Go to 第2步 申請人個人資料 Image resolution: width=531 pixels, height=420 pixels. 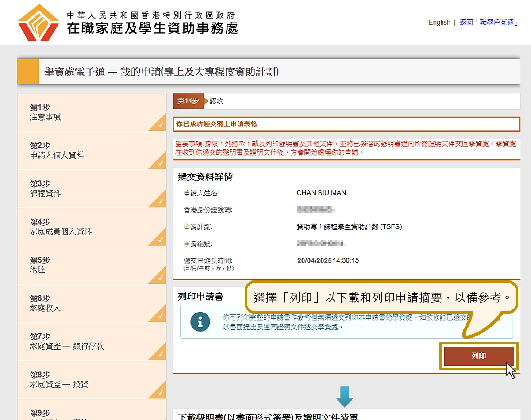92,151
